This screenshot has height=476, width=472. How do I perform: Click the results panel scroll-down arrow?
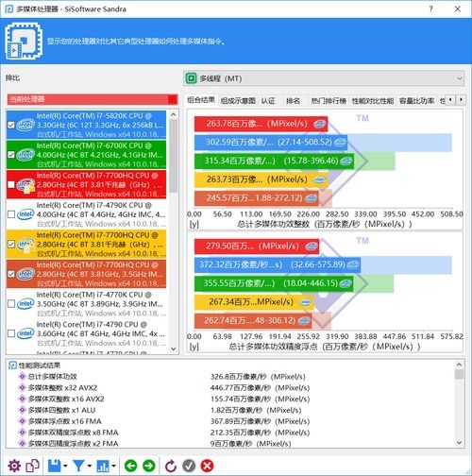pyautogui.click(x=459, y=442)
